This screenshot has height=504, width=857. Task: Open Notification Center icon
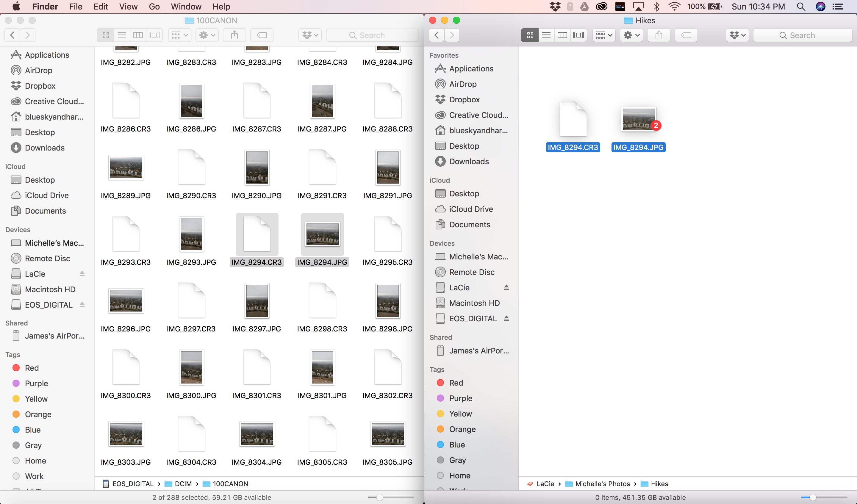838,7
